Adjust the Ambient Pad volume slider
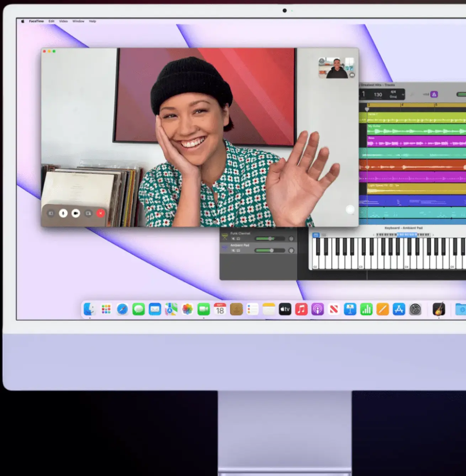The image size is (466, 476). click(272, 250)
